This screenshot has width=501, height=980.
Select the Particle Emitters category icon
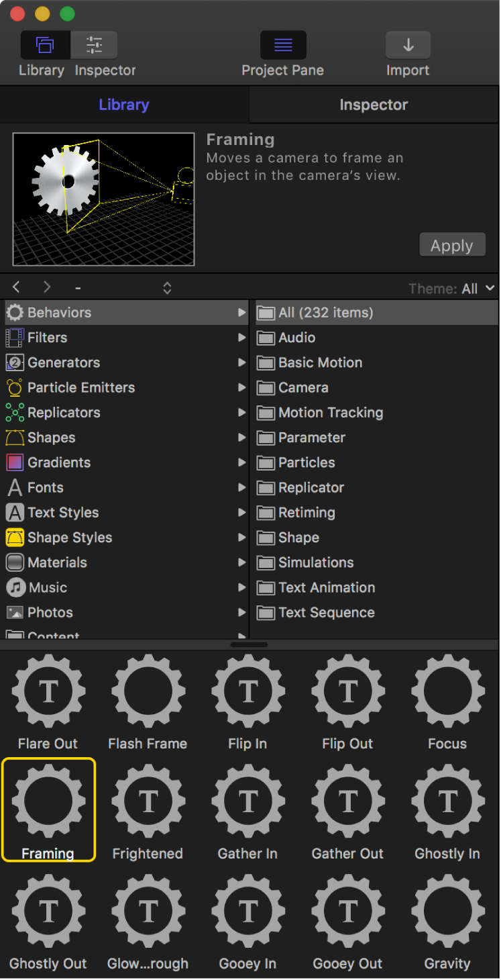coord(15,388)
